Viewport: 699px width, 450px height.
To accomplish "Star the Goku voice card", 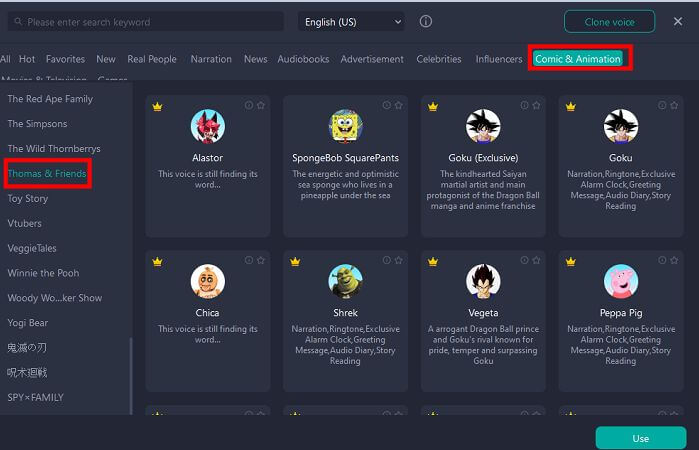I will tap(674, 105).
